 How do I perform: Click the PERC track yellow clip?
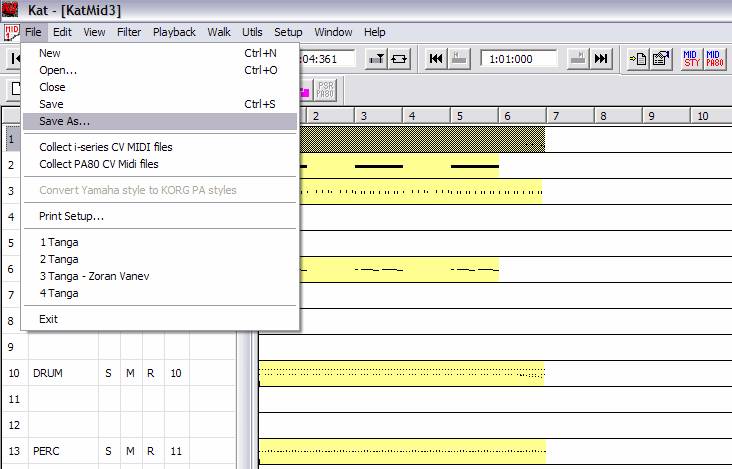pos(402,451)
